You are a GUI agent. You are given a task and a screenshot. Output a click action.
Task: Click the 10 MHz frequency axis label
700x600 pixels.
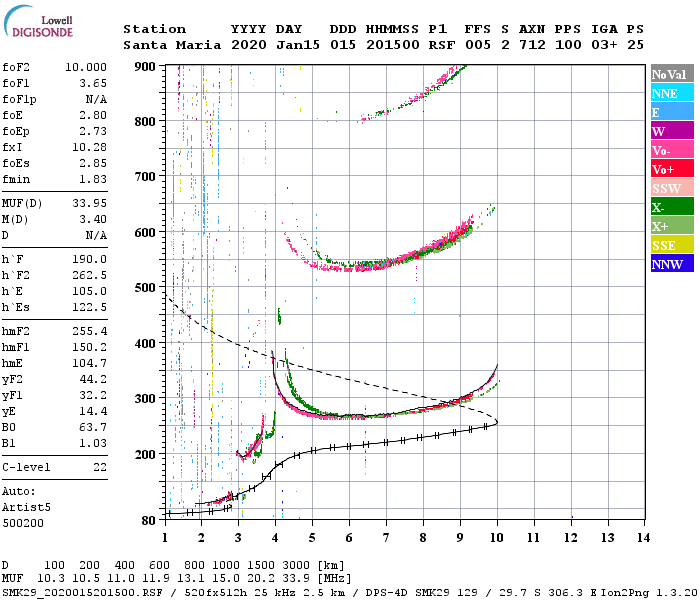pyautogui.click(x=497, y=538)
